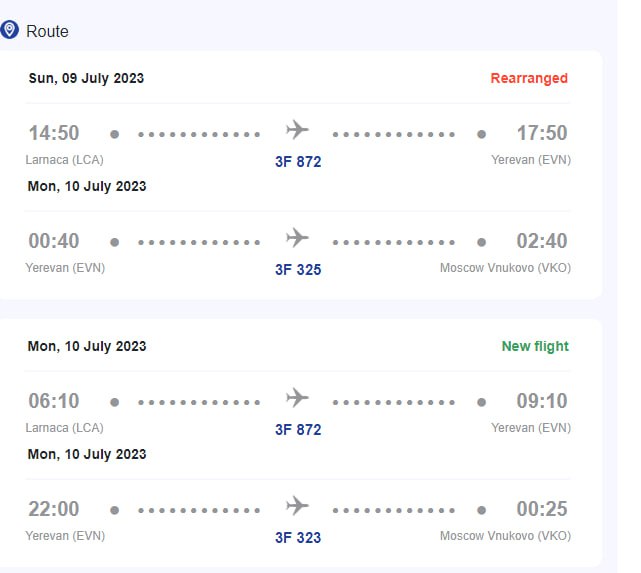Click the 00:40 departure time
Viewport: 641px width, 573px height.
point(54,241)
